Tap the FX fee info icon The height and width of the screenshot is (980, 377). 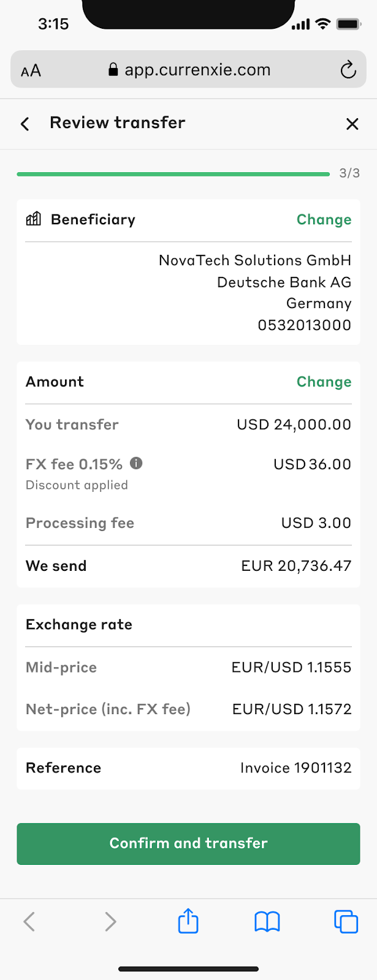tap(136, 463)
